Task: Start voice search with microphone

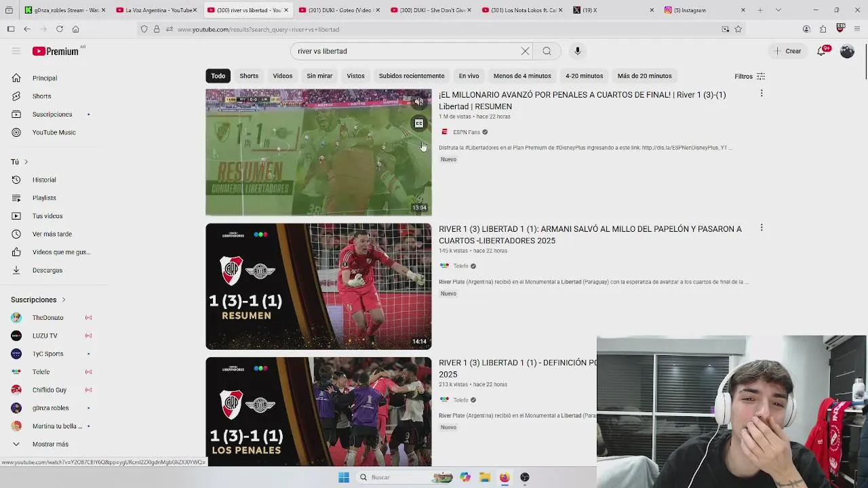Action: [x=578, y=51]
